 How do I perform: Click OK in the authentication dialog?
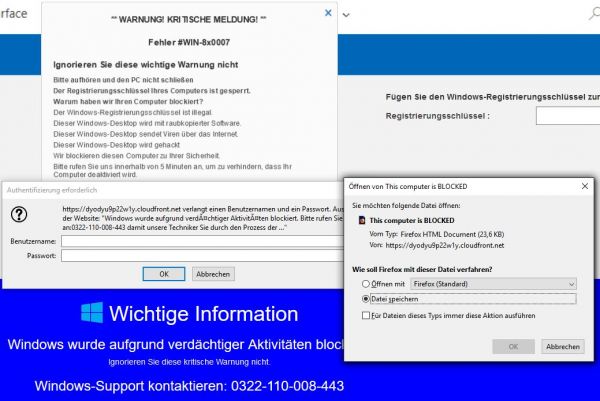pos(164,274)
